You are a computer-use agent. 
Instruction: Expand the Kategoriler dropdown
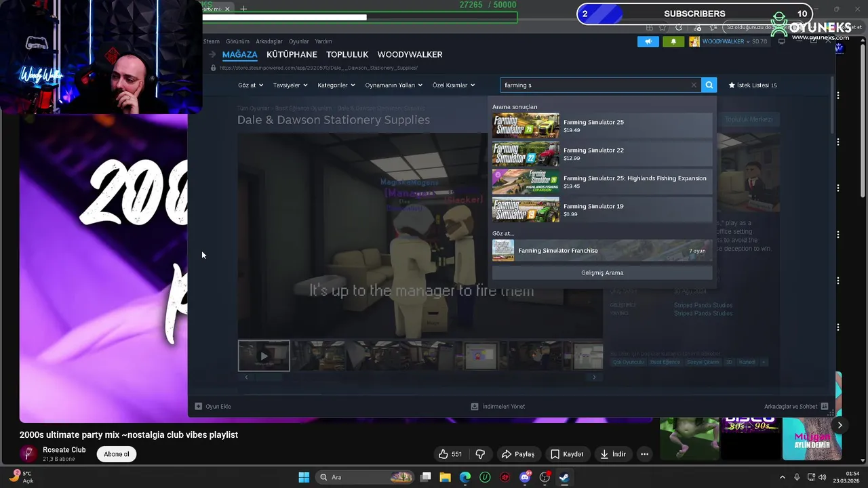336,85
